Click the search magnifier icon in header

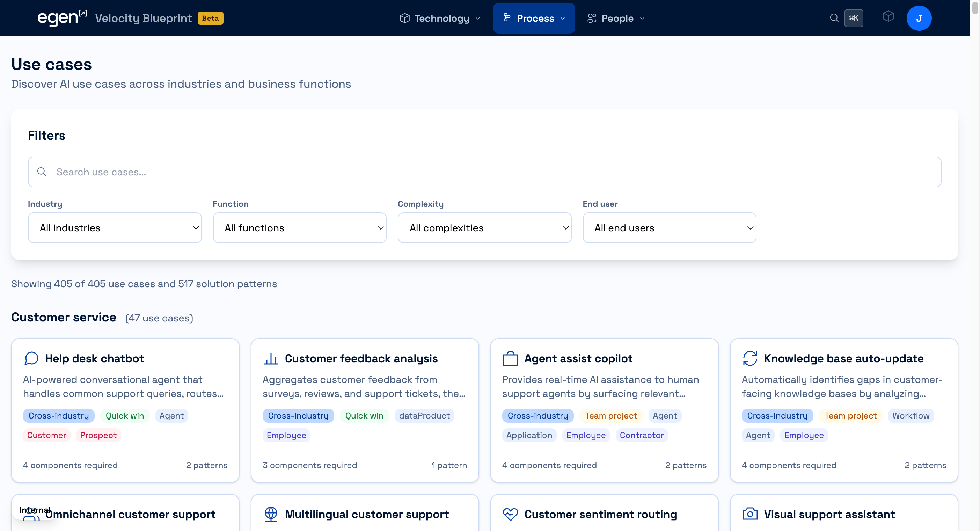point(834,18)
